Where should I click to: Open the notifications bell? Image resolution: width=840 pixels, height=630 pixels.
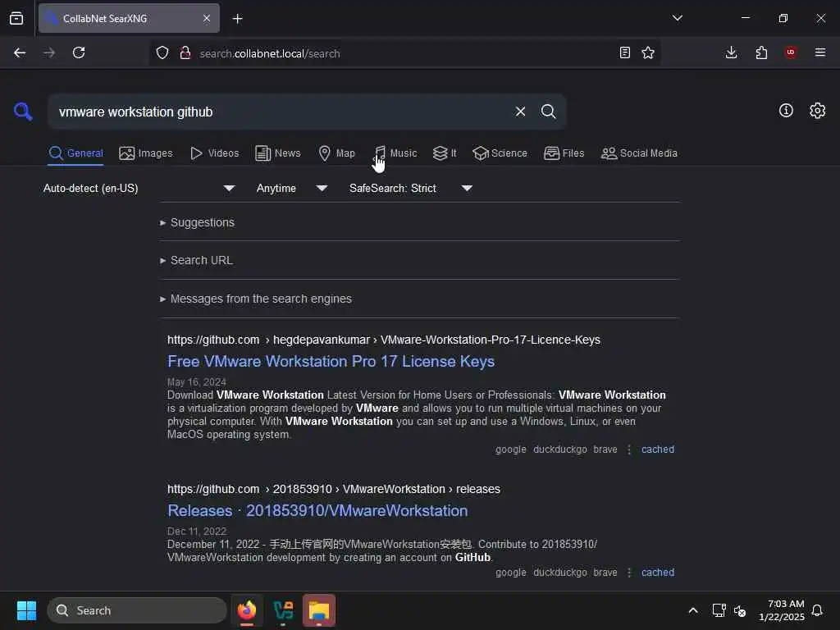coord(817,610)
